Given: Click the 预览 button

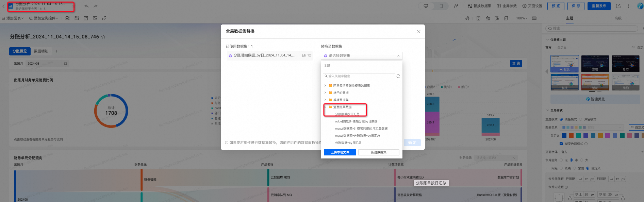Looking at the screenshot, I should tap(556, 6).
